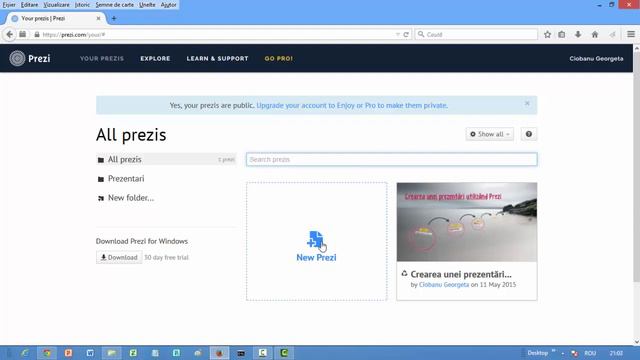640x360 pixels.
Task: Bookmark this page with star icon
Action: 547,35
